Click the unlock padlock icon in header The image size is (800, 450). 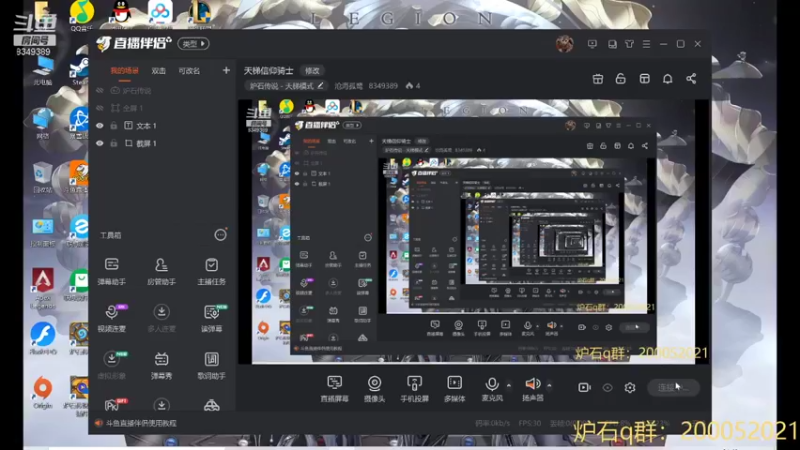pyautogui.click(x=620, y=79)
